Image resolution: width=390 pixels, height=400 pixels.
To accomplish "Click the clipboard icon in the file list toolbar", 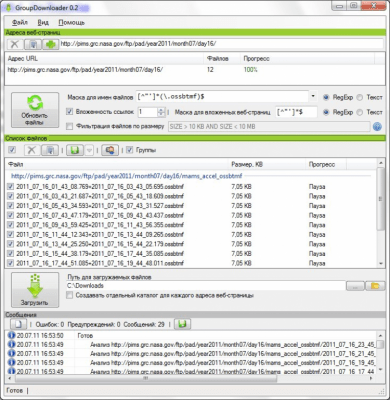I will point(50,150).
